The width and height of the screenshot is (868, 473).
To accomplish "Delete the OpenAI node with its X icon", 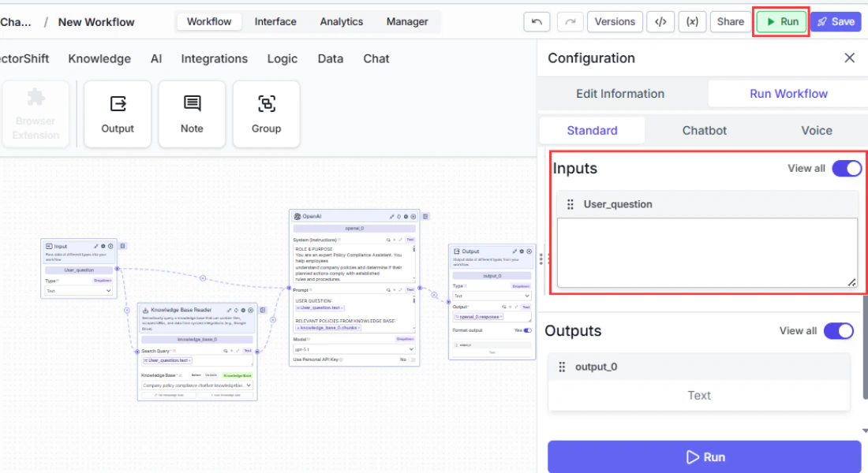I will coord(413,217).
